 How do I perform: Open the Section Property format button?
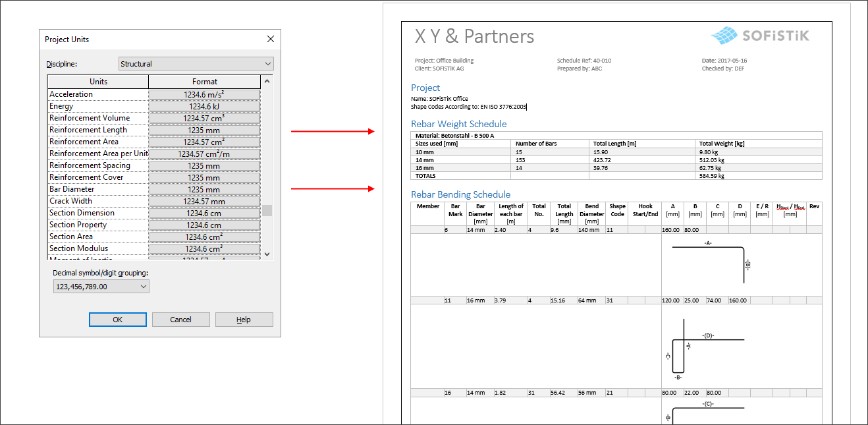[205, 225]
